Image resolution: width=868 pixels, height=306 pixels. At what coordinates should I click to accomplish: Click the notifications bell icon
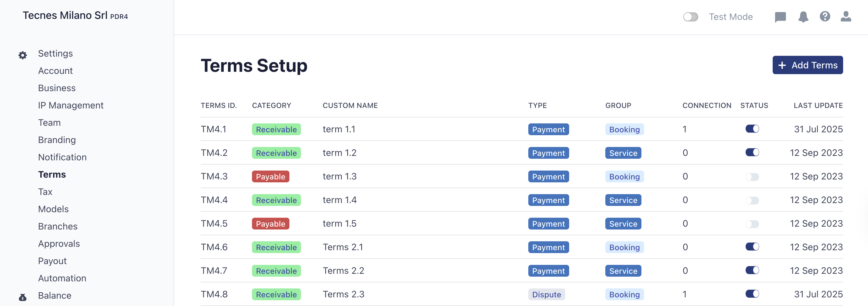[x=803, y=17]
